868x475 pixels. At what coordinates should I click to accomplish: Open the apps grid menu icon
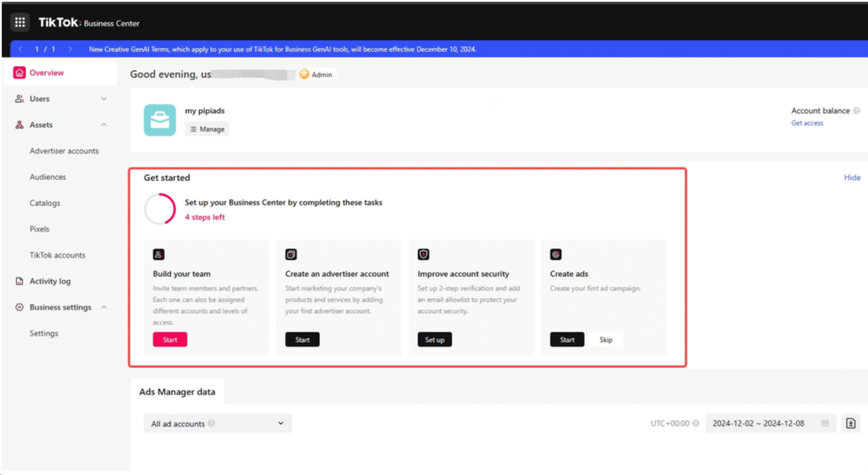(x=20, y=23)
